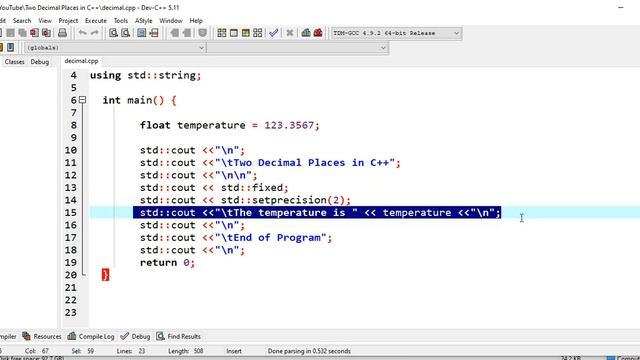Click the Col 67 status entry
This screenshot has height=360, width=640.
37,351
